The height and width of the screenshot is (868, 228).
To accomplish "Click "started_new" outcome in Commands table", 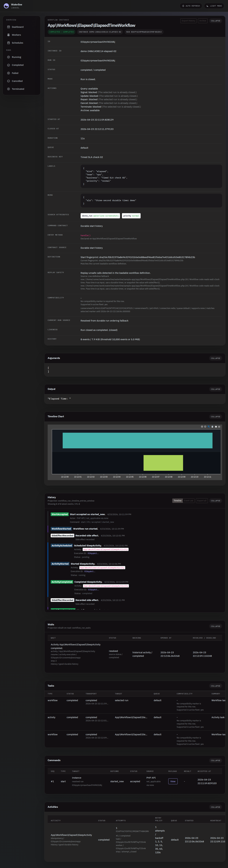I will [x=117, y=781].
